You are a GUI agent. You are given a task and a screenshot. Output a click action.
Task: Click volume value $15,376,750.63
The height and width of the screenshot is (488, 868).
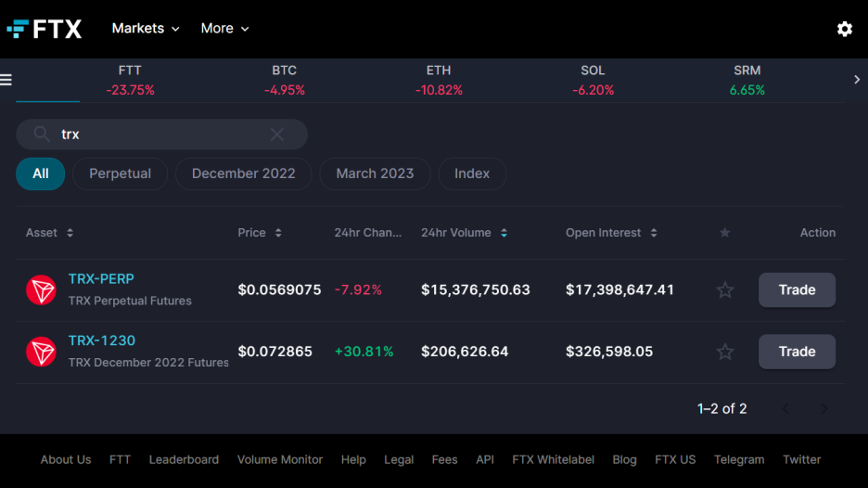click(x=476, y=289)
